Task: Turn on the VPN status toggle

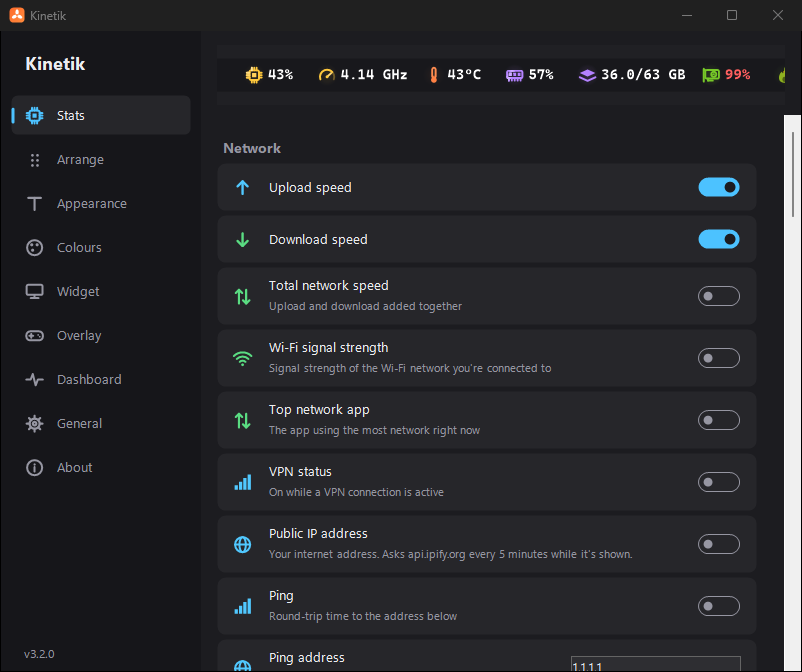Action: 719,482
